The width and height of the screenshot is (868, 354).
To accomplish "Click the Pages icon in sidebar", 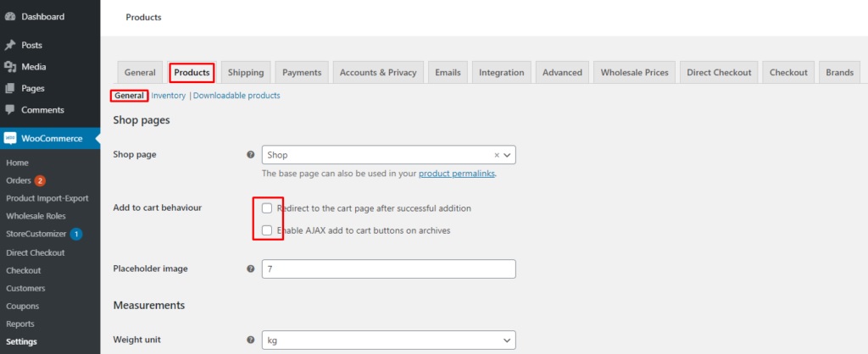I will tap(9, 88).
